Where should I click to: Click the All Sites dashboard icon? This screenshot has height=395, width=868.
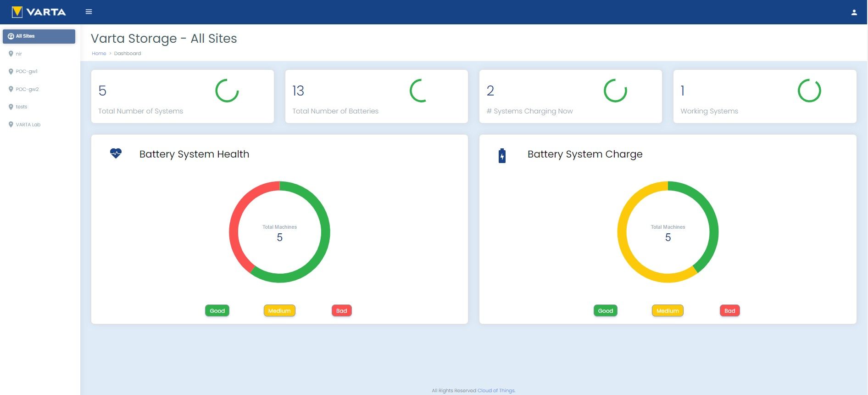[x=11, y=36]
